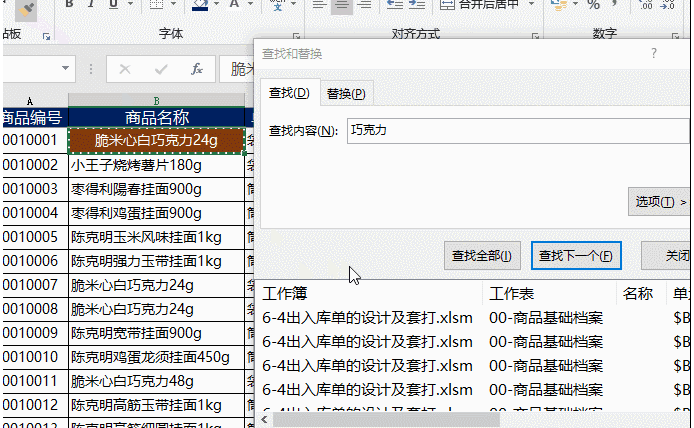Open the fill color dropdown arrow
The width and height of the screenshot is (694, 428).
[x=216, y=4]
